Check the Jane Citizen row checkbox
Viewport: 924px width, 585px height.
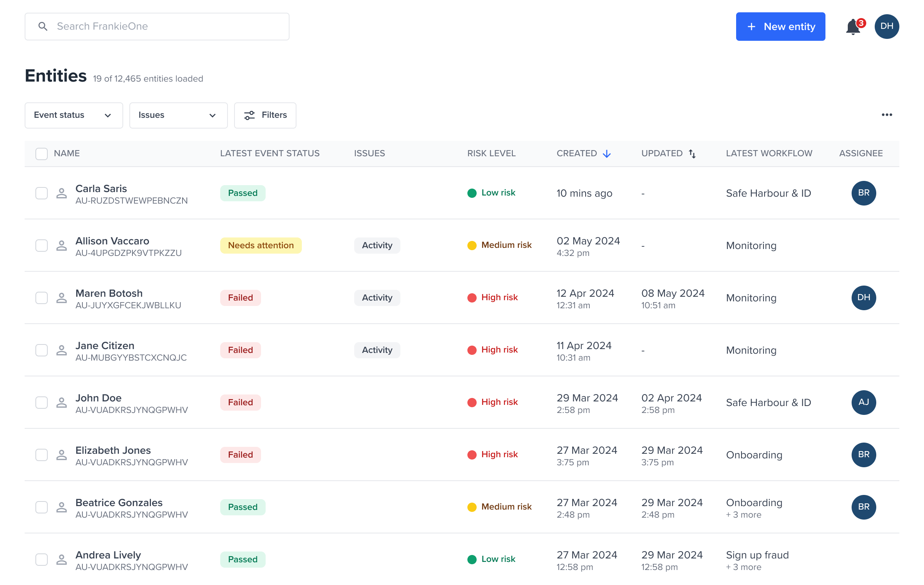(x=42, y=350)
